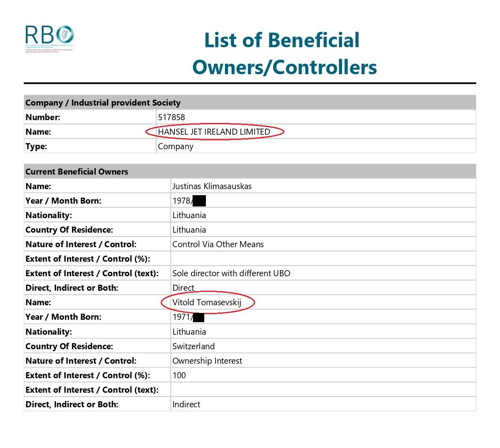
Task: Click the 100 percent extent value
Action: [179, 375]
